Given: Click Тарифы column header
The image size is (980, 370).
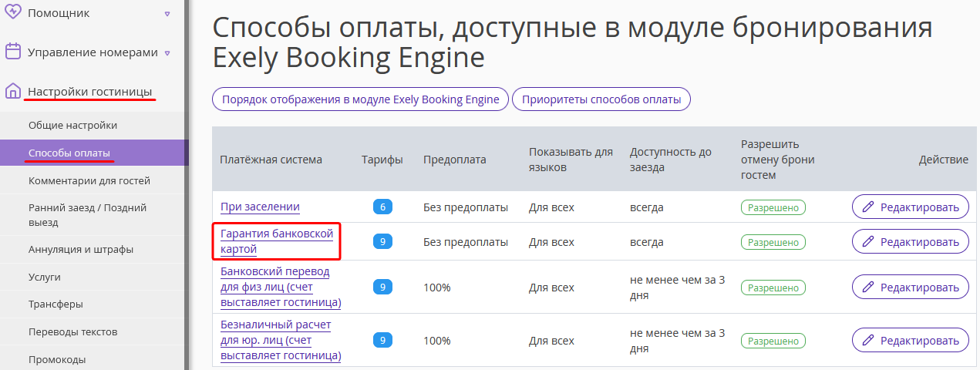Looking at the screenshot, I should point(382,160).
